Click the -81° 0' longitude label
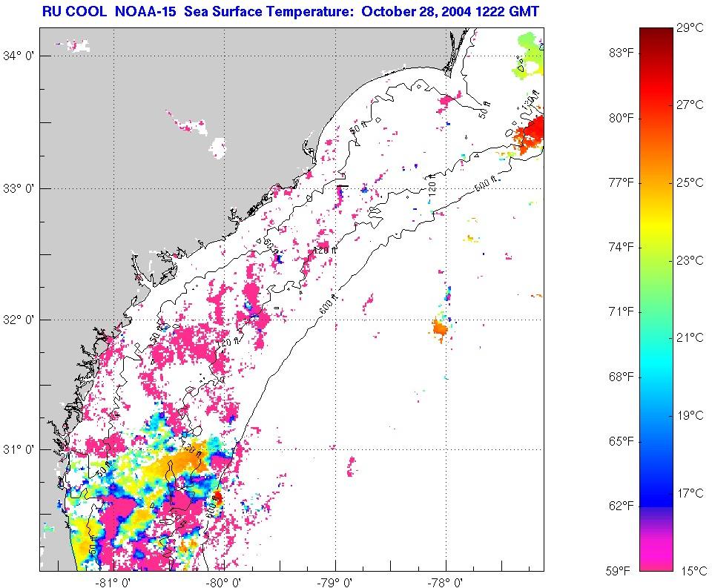 113,583
